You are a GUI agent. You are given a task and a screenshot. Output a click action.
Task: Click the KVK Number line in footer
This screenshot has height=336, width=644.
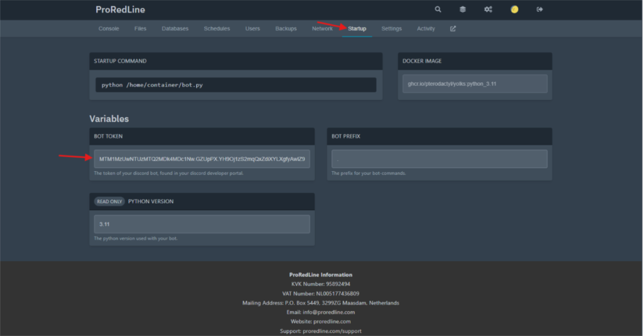tap(321, 284)
